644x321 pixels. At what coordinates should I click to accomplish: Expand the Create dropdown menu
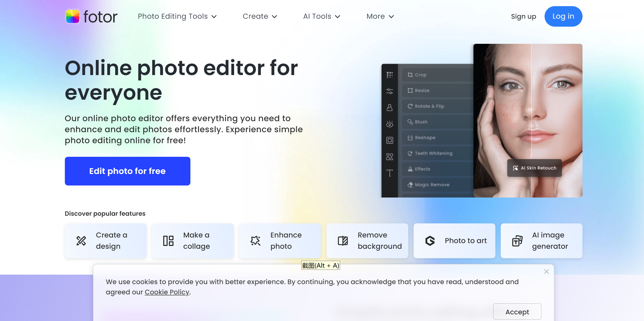(x=259, y=16)
